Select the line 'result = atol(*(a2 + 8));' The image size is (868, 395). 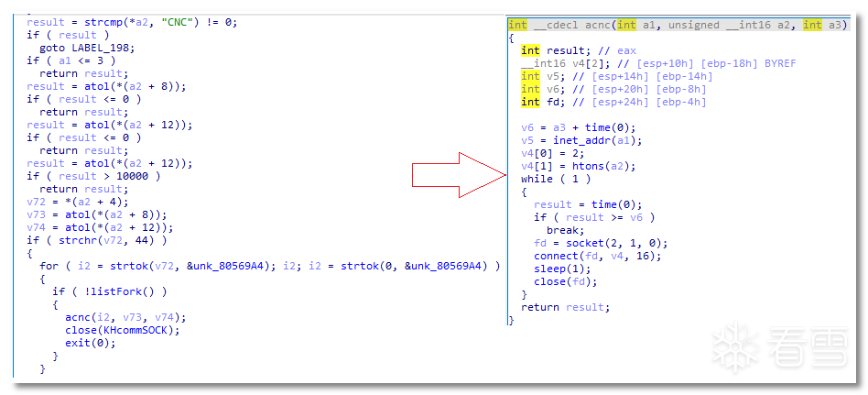click(x=106, y=86)
